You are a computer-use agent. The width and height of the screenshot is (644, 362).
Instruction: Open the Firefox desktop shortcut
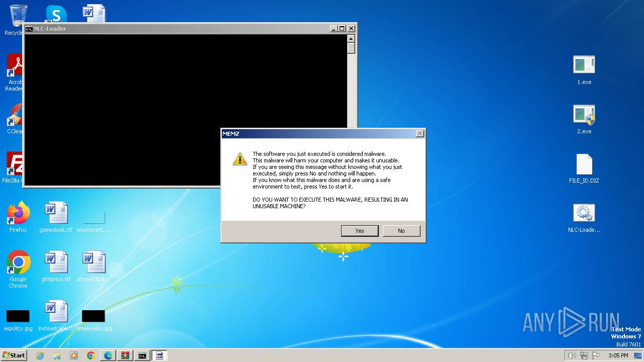click(18, 217)
